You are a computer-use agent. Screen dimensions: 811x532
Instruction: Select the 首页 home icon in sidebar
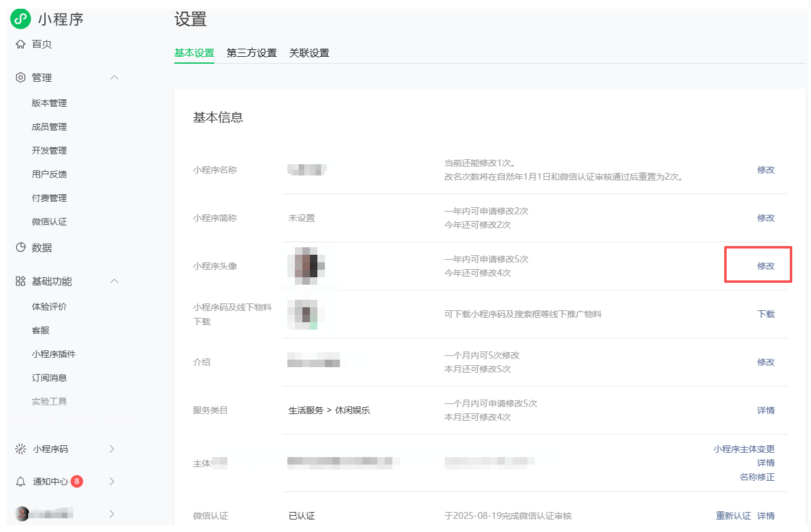tap(21, 44)
